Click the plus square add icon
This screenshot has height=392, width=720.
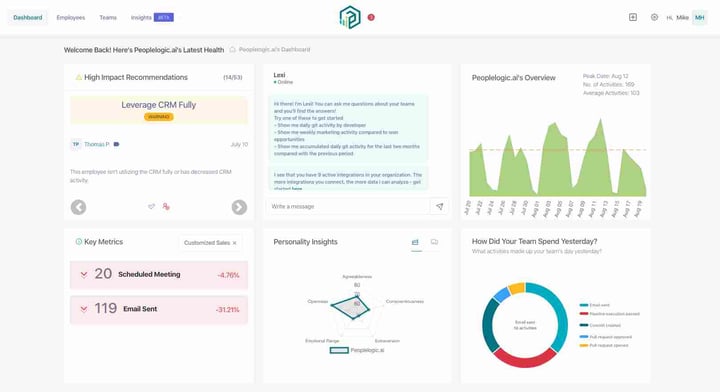(x=633, y=17)
